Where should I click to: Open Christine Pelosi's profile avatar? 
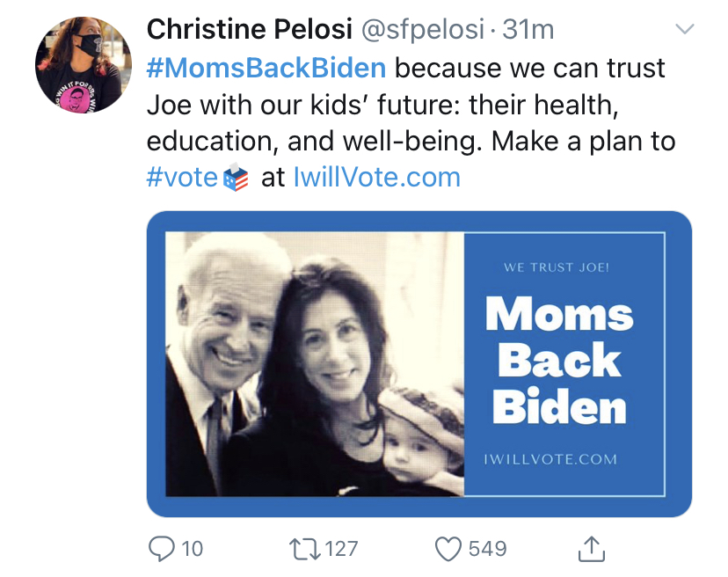(84, 65)
